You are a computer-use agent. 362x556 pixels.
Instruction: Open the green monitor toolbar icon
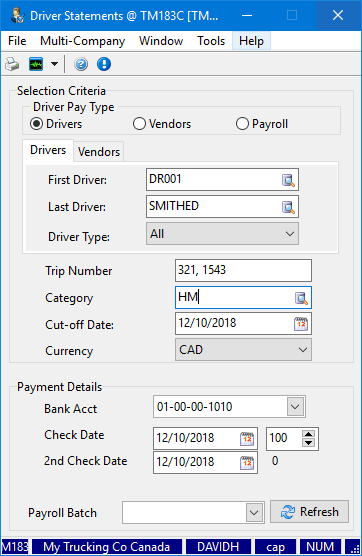point(36,65)
